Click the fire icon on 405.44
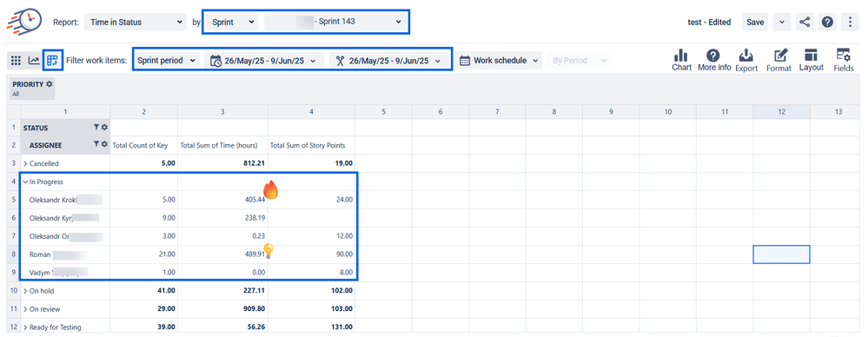Screen dimensions: 868x337 tap(270, 190)
